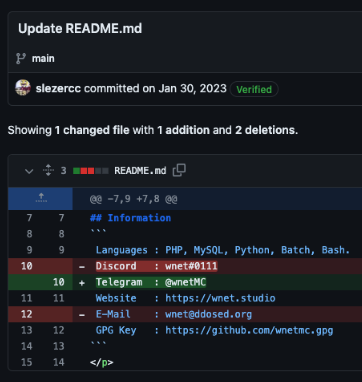Click the 1 changed file summary text
This screenshot has width=362, height=382.
click(92, 130)
